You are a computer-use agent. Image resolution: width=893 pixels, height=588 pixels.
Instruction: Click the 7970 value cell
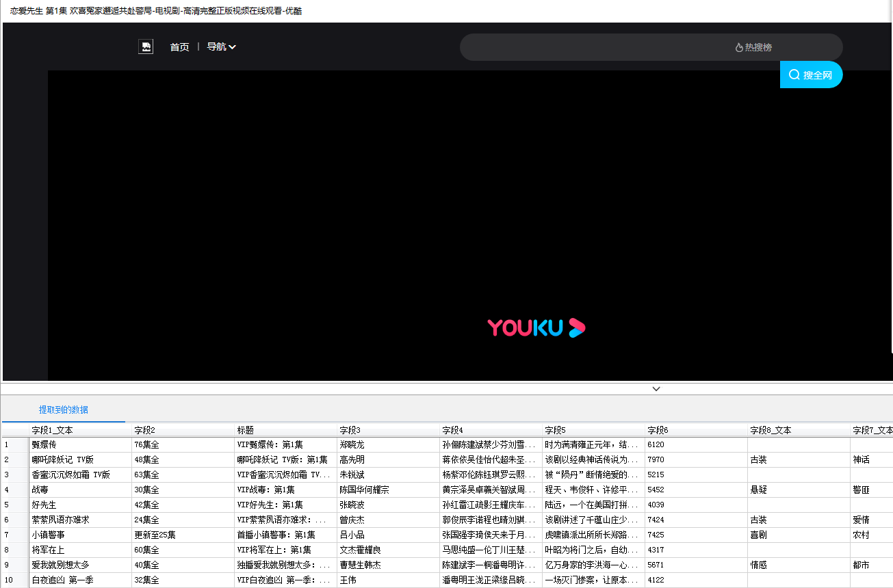[697, 459]
